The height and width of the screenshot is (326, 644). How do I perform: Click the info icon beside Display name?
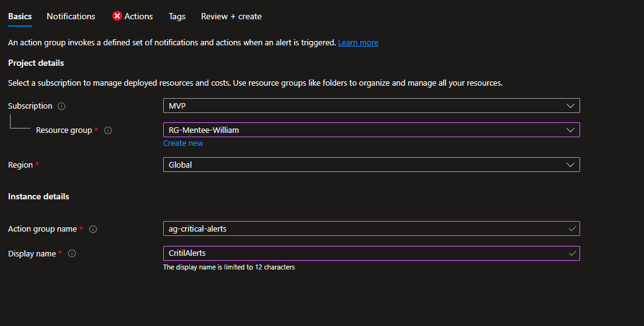[x=72, y=254]
